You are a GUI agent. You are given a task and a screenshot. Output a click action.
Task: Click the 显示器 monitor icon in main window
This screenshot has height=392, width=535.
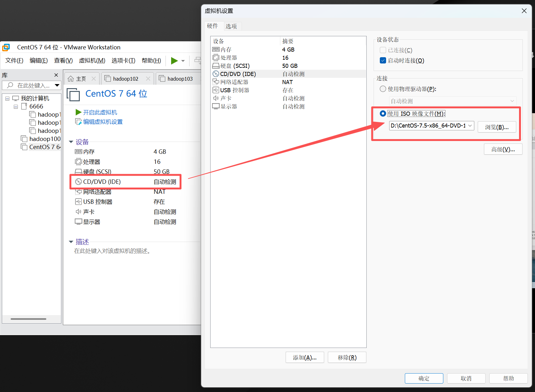click(78, 222)
